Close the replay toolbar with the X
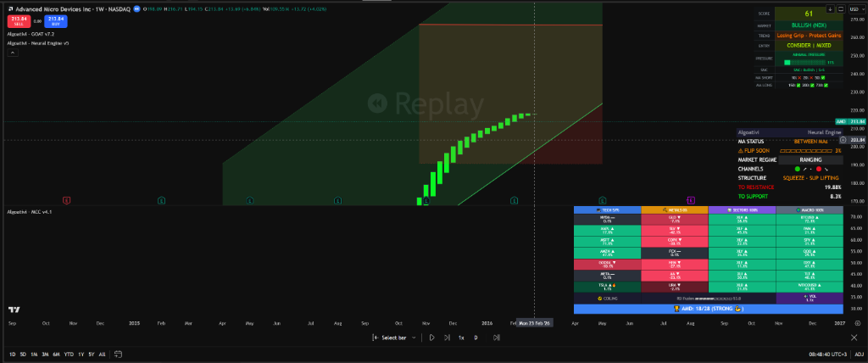Screen dimensions: 868x363 854,338
